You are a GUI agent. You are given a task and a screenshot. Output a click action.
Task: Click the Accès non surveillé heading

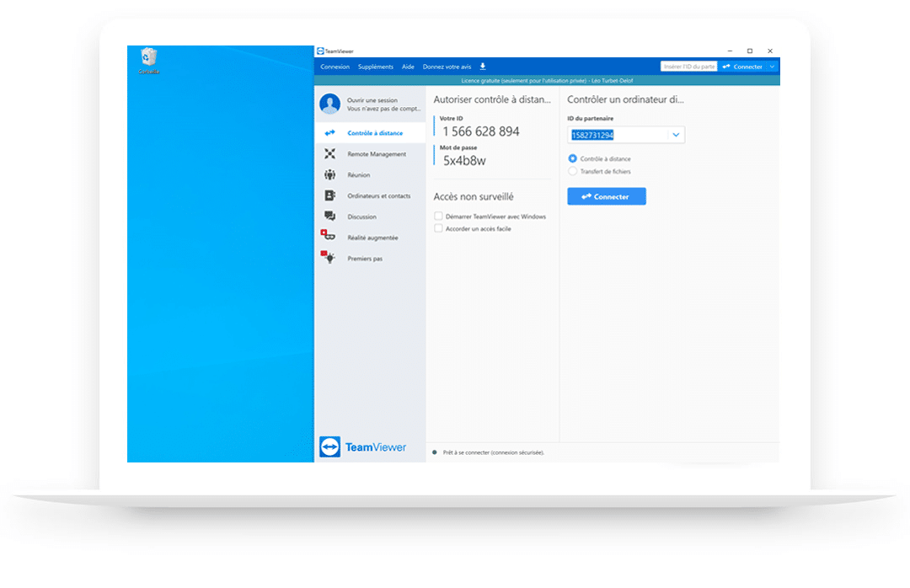474,197
